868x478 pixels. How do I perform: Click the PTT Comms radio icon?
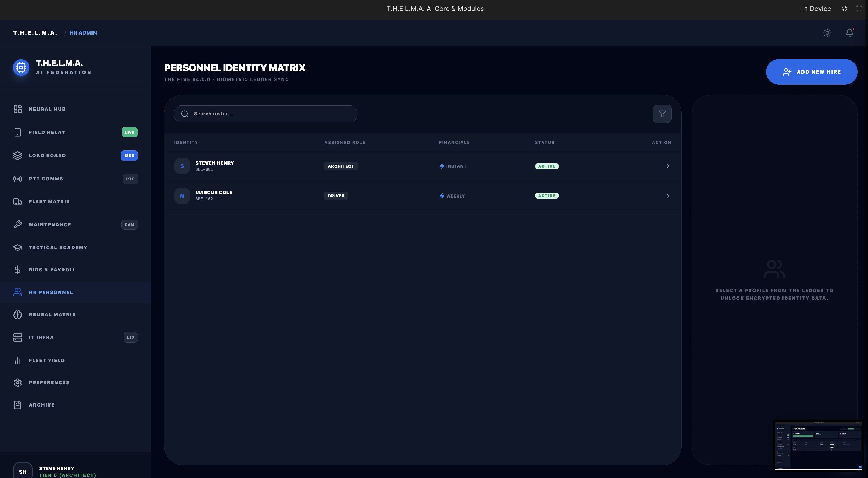tap(18, 179)
